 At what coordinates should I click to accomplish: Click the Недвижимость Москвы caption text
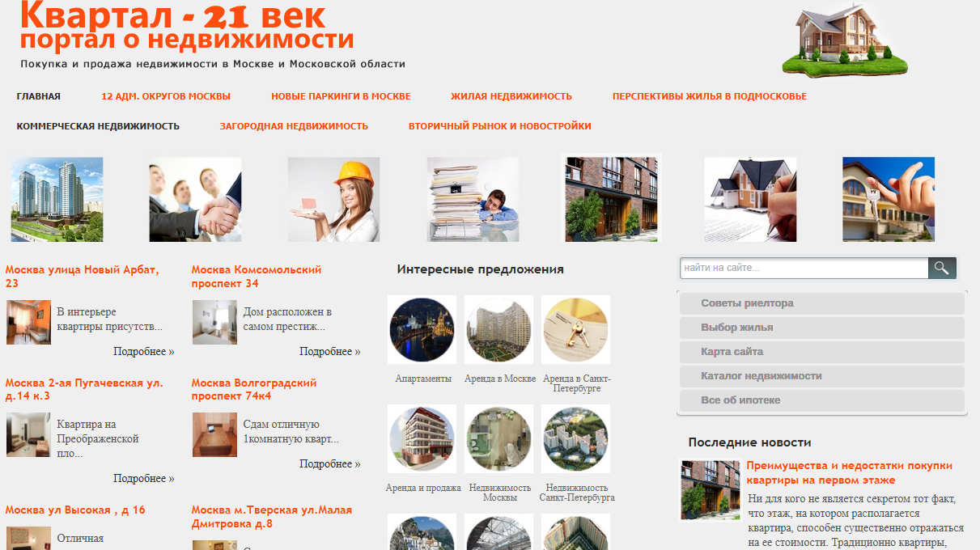(x=500, y=493)
